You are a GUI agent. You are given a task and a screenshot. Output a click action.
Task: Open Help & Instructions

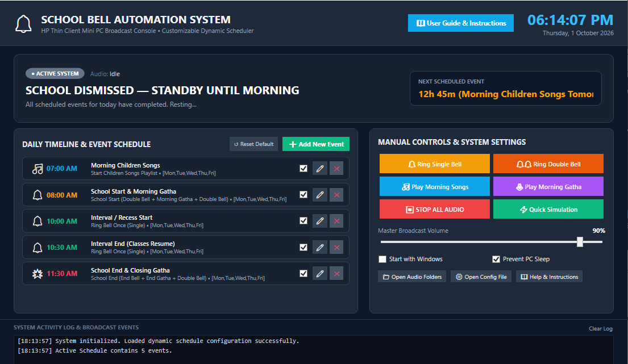pyautogui.click(x=549, y=277)
